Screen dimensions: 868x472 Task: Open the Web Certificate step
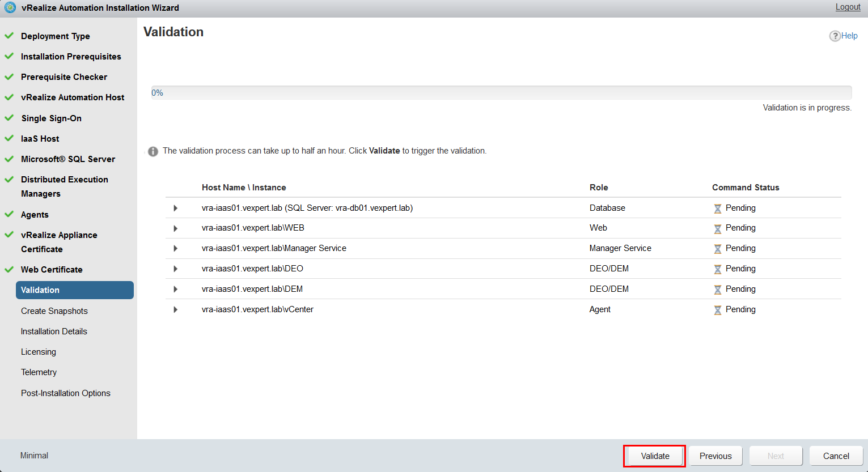pyautogui.click(x=52, y=270)
